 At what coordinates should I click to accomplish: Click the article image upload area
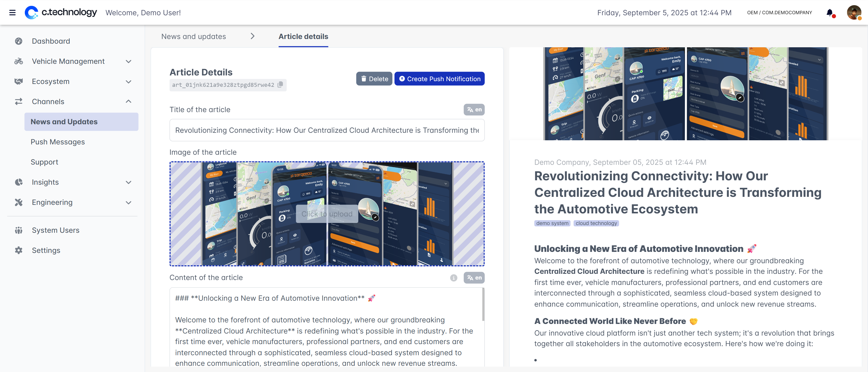pos(327,214)
